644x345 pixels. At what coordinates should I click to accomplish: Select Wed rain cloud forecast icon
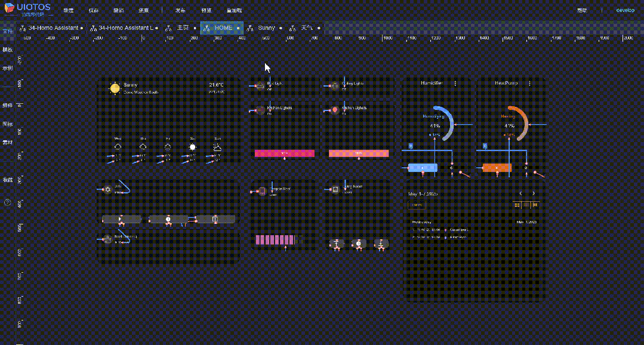coord(118,147)
